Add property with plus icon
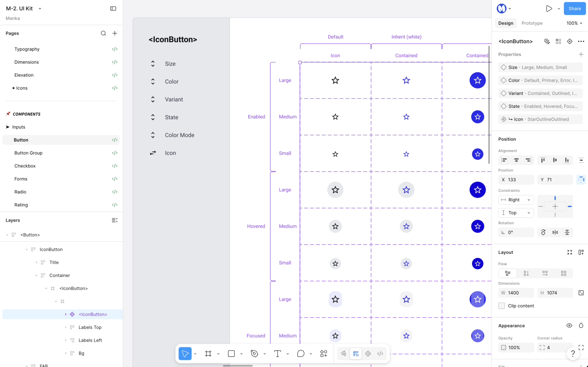 tap(581, 54)
